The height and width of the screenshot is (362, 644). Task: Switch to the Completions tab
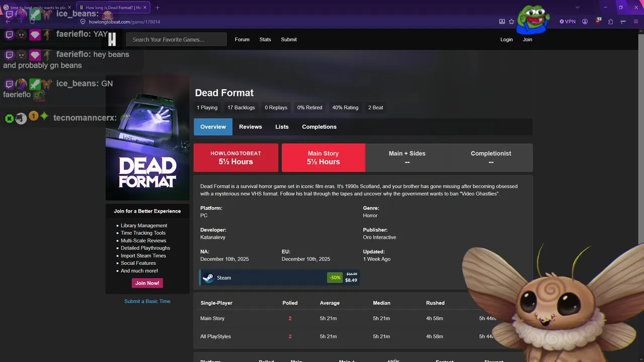click(319, 127)
